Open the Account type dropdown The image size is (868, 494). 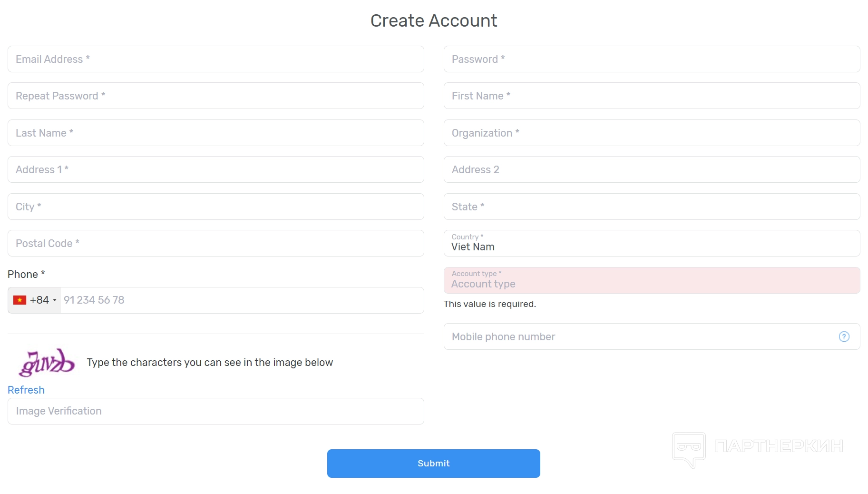[651, 281]
